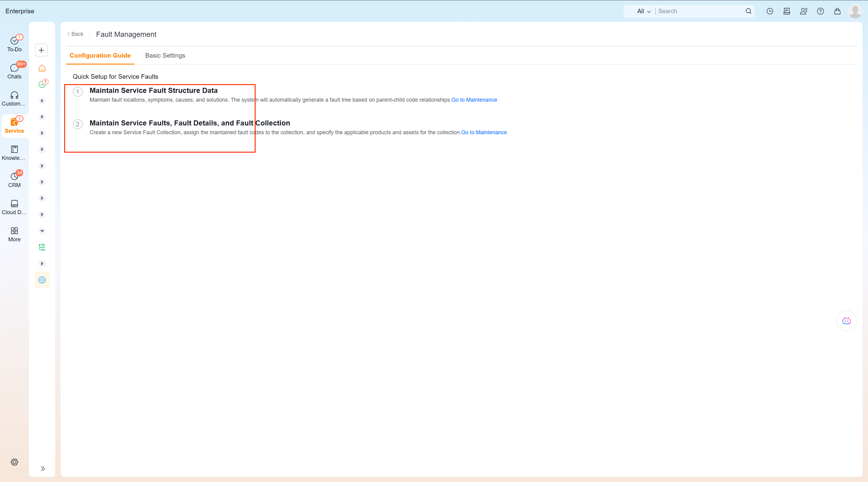Open the All search scope dropdown

tap(643, 11)
